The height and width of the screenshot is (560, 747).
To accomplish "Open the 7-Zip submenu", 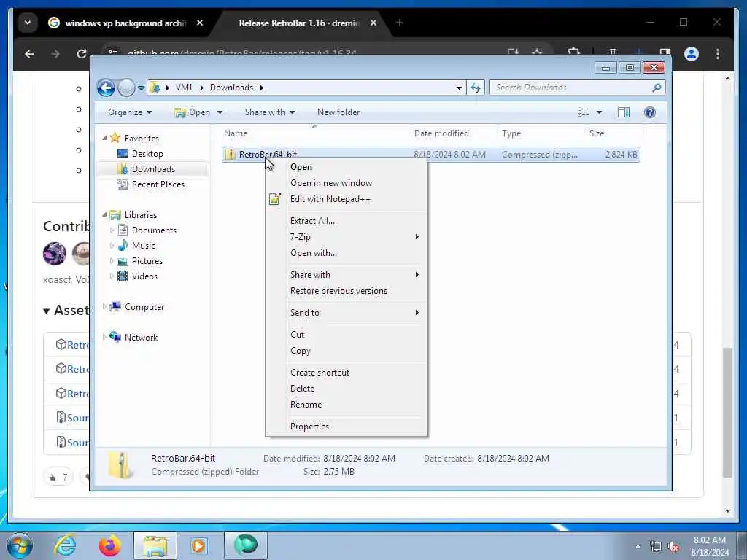I will coord(346,237).
